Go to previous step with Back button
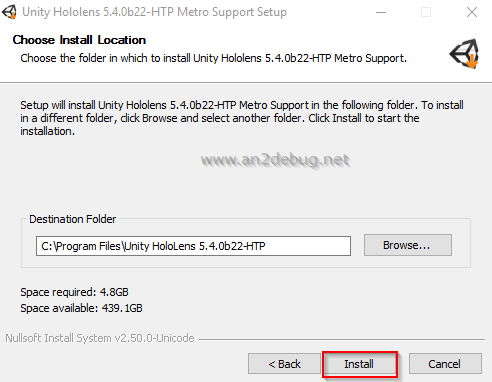492x382 pixels. pos(284,364)
